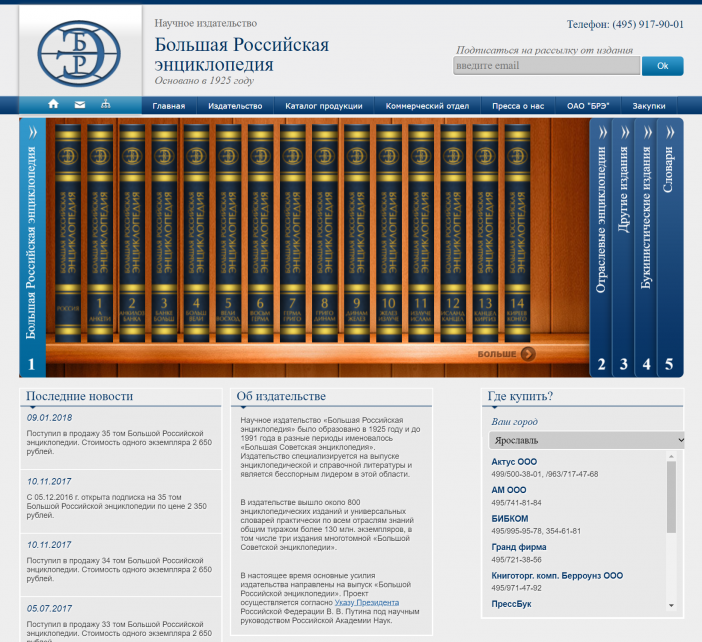
Task: Open the sitemap icon
Action: (x=106, y=104)
